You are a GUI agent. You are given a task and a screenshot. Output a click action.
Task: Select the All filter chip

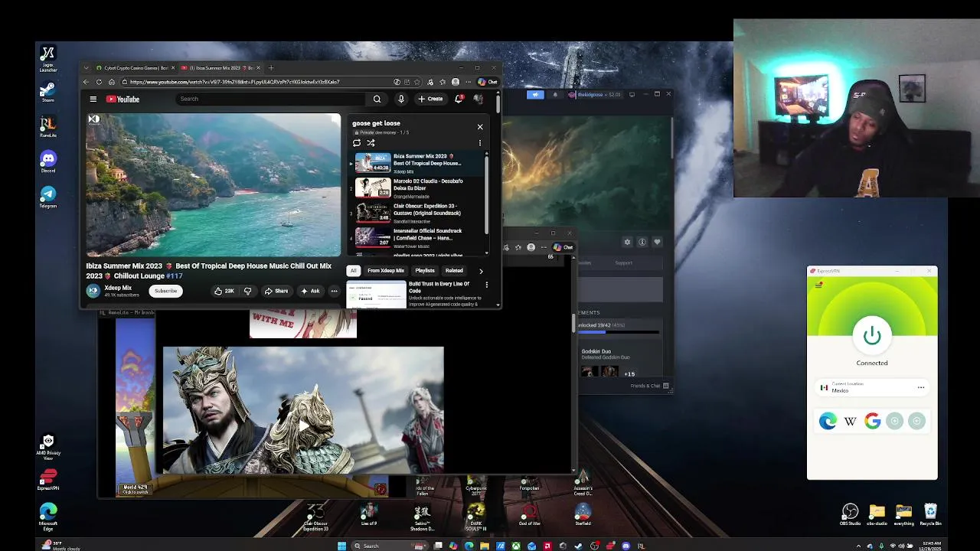pyautogui.click(x=353, y=271)
